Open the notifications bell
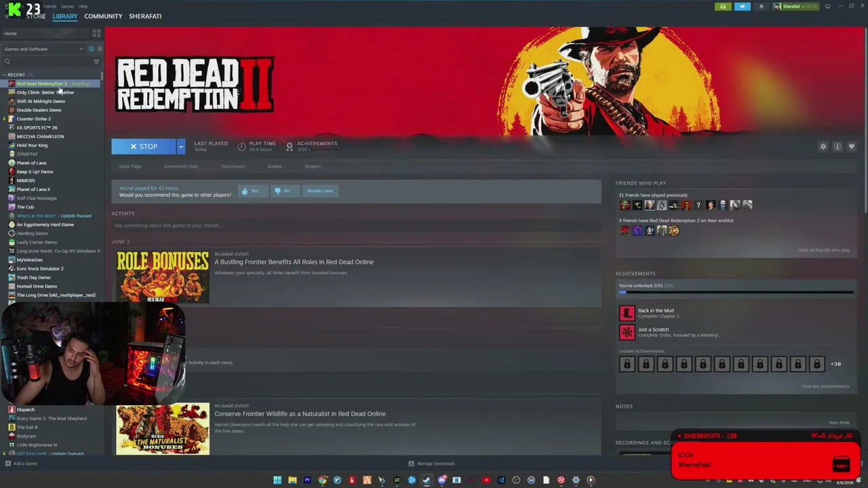The height and width of the screenshot is (488, 868). 761,7
